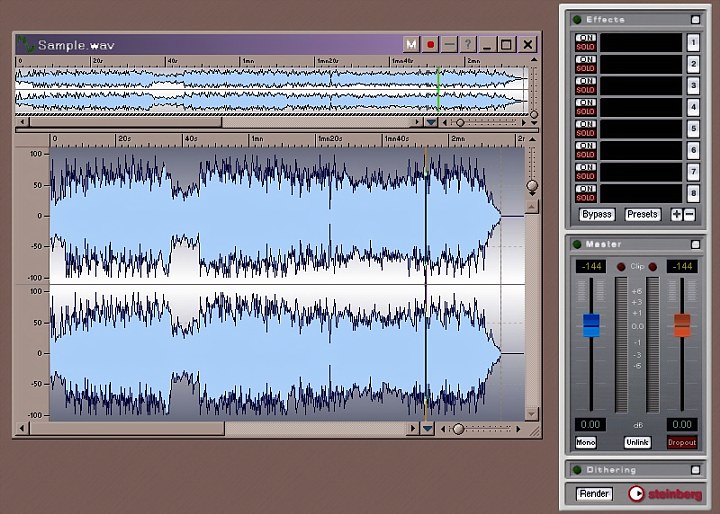Toggle ON for effect slot 1
The image size is (720, 514).
click(x=585, y=37)
